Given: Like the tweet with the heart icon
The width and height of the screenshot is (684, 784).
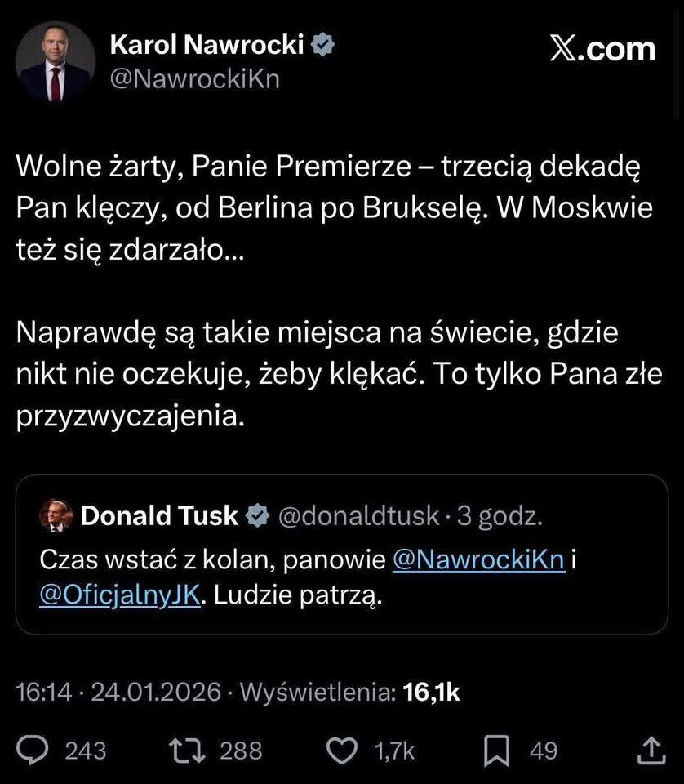Looking at the screenshot, I should (341, 750).
